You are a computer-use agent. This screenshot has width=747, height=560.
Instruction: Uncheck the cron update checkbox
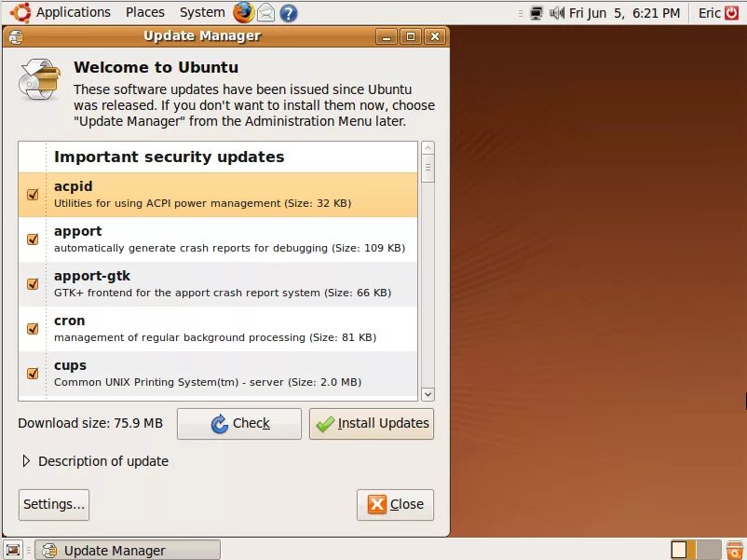33,328
